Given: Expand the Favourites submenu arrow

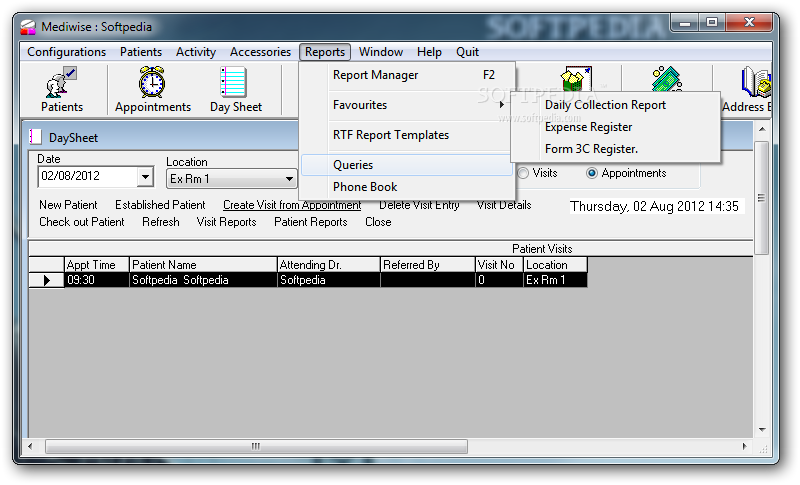Looking at the screenshot, I should point(502,105).
